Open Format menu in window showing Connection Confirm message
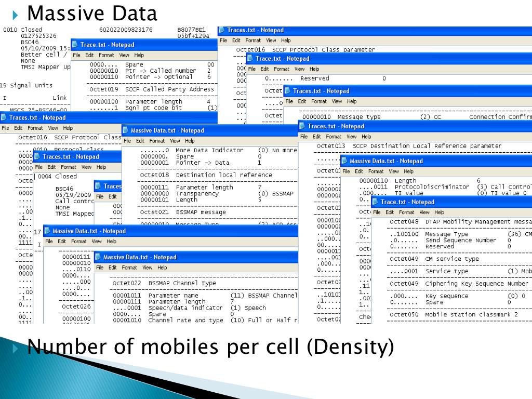 pyautogui.click(x=319, y=101)
